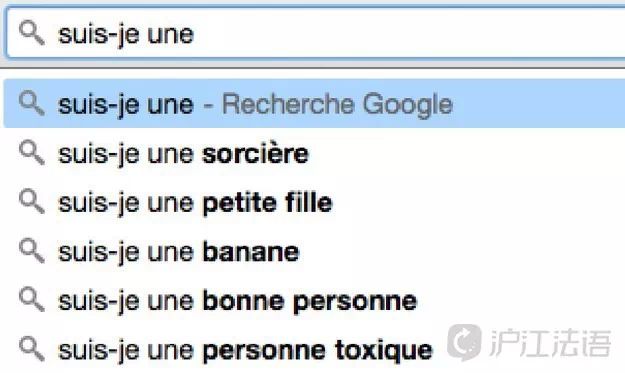Click the magnifier icon next to 'personne toxique'

31,349
